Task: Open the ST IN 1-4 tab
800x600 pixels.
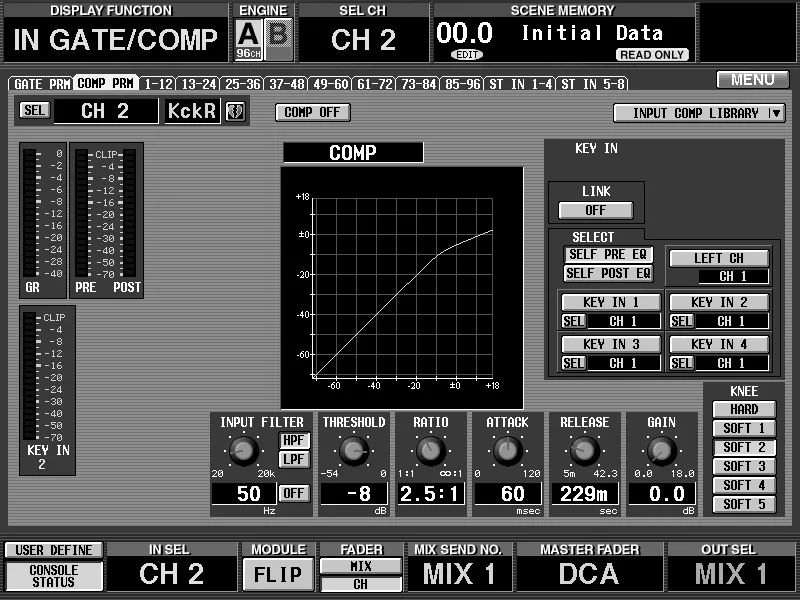Action: [520, 84]
